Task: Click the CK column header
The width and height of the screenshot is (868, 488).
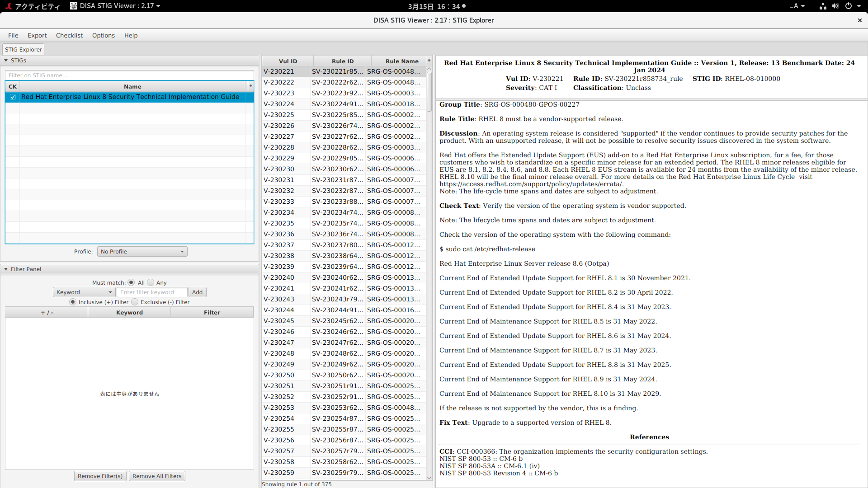Action: tap(13, 86)
